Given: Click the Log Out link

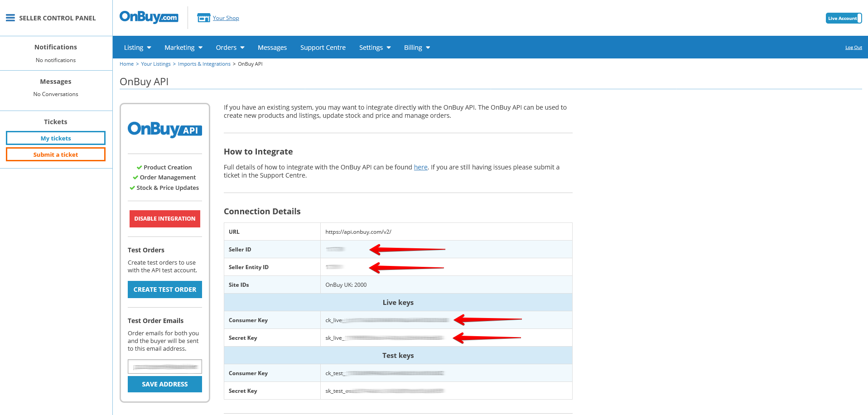Looking at the screenshot, I should (x=853, y=48).
